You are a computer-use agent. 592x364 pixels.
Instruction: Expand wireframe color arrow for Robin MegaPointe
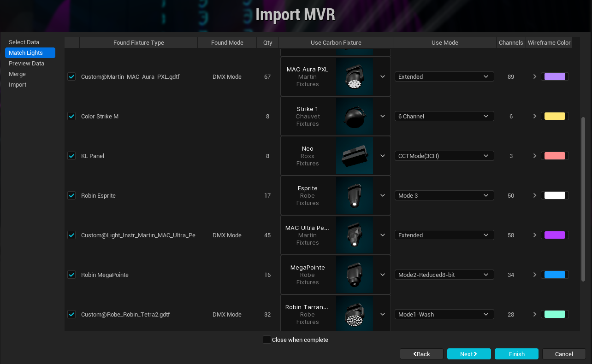tap(535, 275)
